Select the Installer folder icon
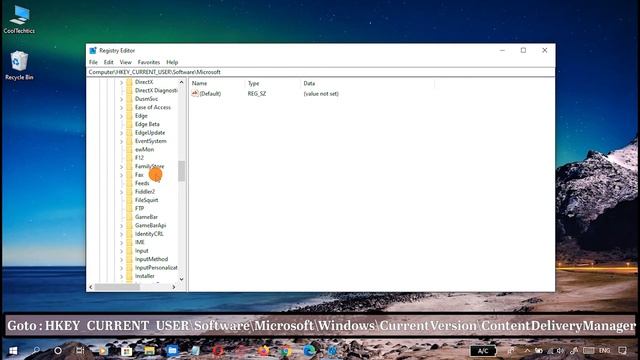The image size is (640, 360). pyautogui.click(x=129, y=276)
